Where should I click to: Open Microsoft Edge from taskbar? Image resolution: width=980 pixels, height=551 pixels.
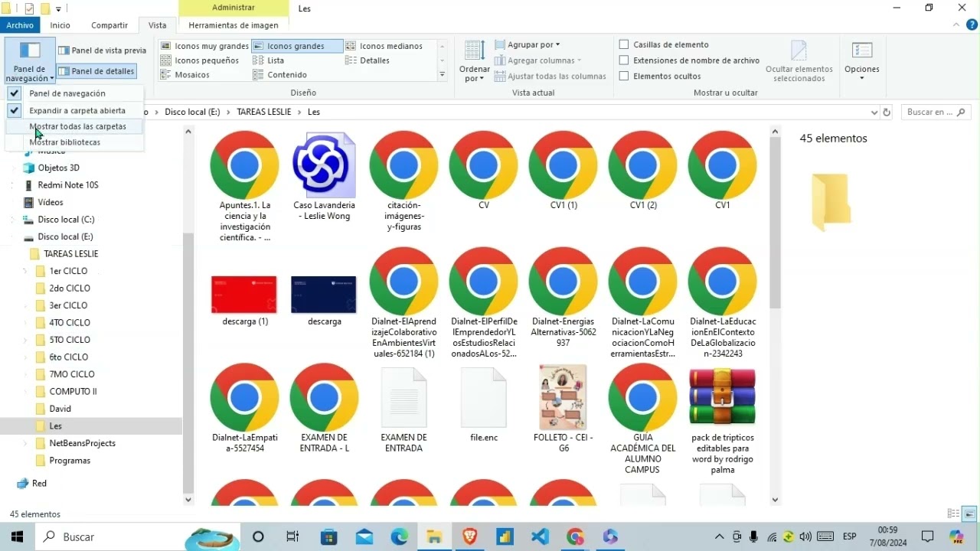[400, 536]
